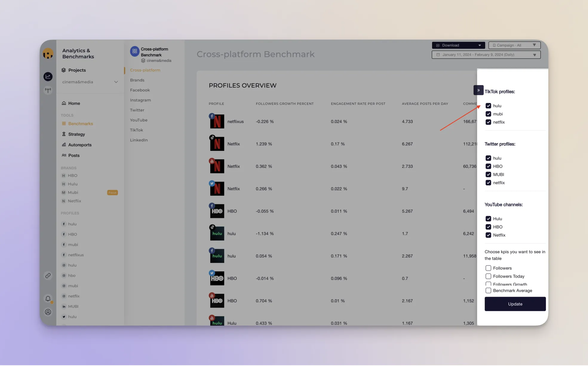Click the HBO Facebook profile logo in table
This screenshot has width=588, height=366.
(x=217, y=211)
